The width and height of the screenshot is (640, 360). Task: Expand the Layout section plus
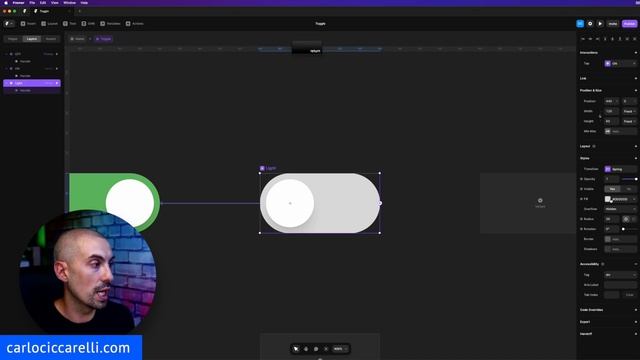point(636,146)
